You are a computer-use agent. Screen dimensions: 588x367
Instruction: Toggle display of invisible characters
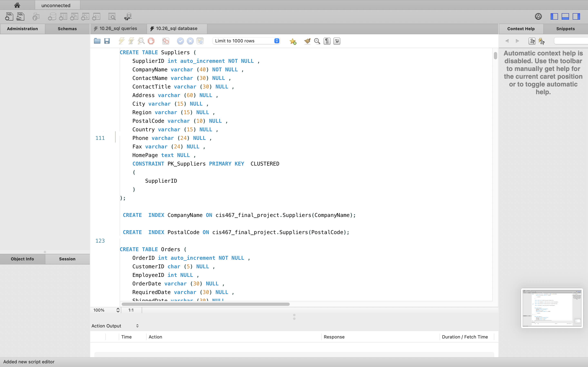click(326, 41)
